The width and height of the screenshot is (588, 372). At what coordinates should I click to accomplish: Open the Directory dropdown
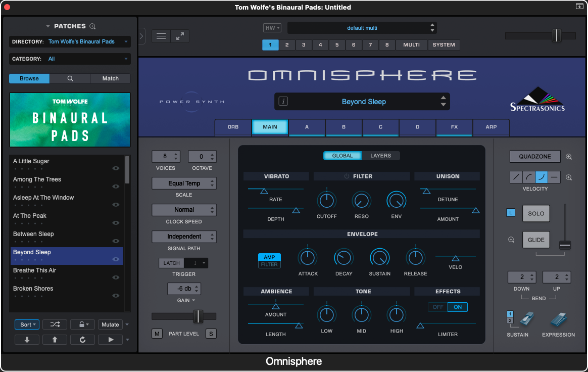[70, 41]
